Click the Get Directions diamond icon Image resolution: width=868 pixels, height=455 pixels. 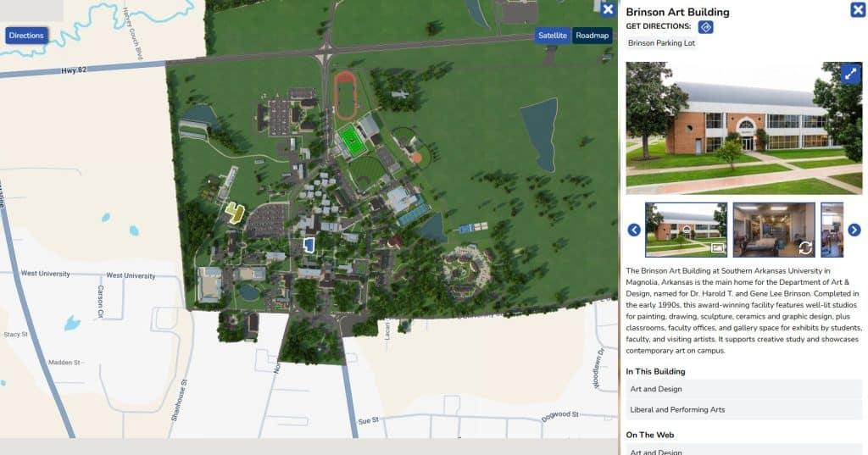click(705, 26)
